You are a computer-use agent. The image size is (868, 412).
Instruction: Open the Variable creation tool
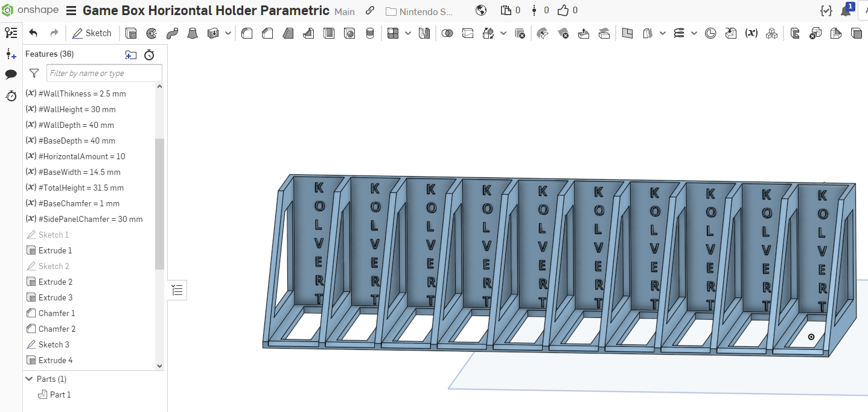751,33
